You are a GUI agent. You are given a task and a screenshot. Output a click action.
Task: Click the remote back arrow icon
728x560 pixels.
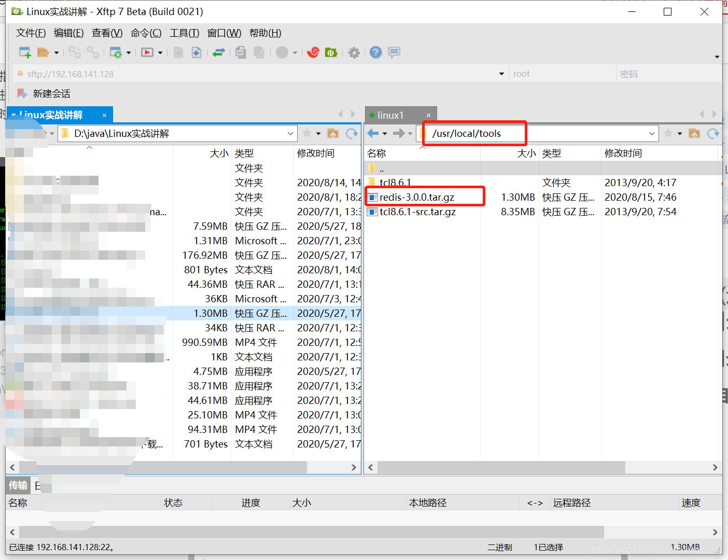[373, 134]
